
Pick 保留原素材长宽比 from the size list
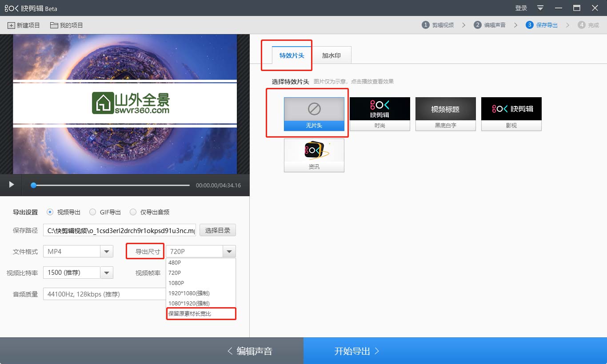[201, 314]
